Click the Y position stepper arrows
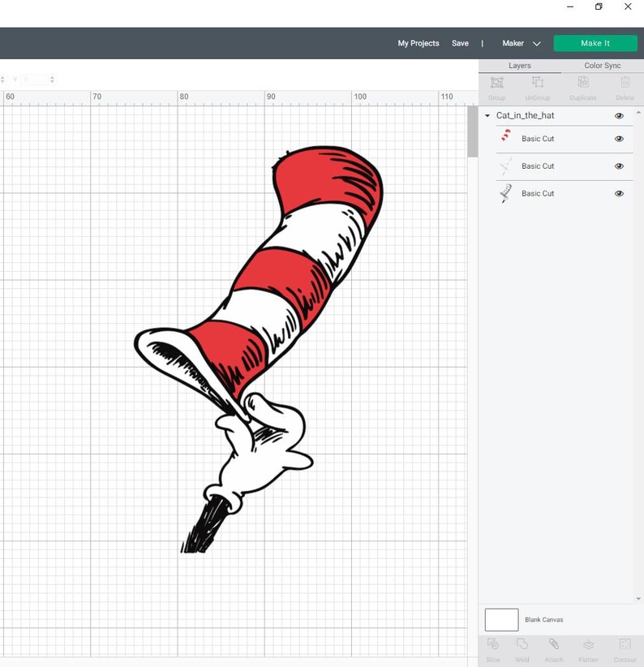644x667 pixels. pyautogui.click(x=52, y=80)
